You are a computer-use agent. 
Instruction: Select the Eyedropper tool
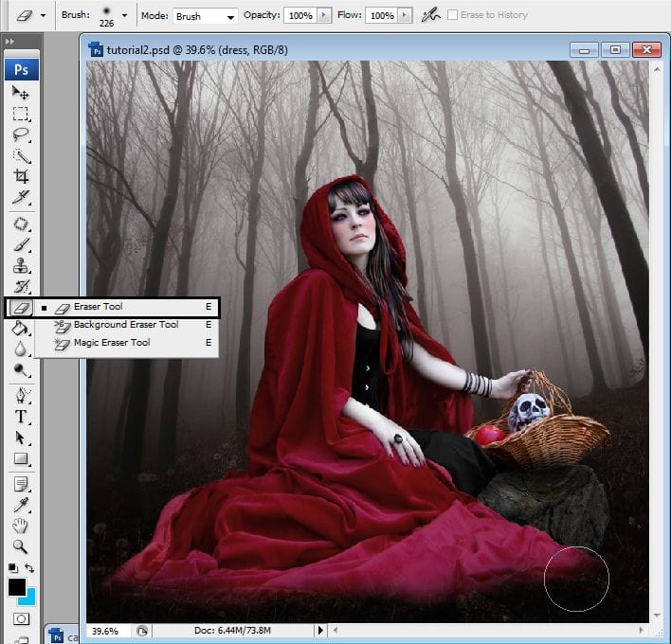coord(20,505)
